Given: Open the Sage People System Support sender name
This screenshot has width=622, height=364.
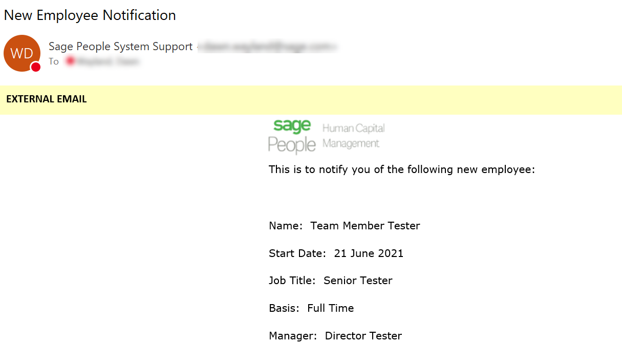Looking at the screenshot, I should coord(120,47).
